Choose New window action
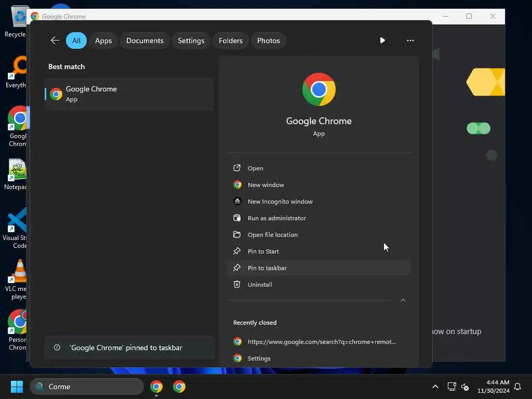 (318, 185)
